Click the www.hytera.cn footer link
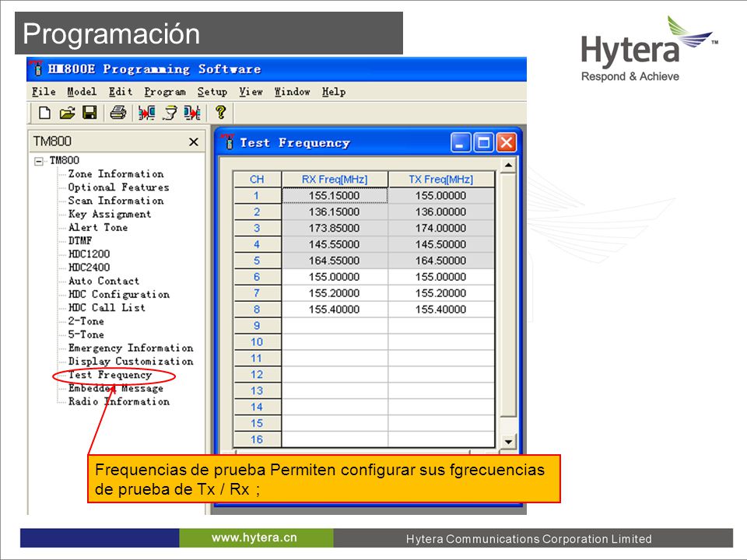Viewport: 747px width, 560px height. (254, 537)
